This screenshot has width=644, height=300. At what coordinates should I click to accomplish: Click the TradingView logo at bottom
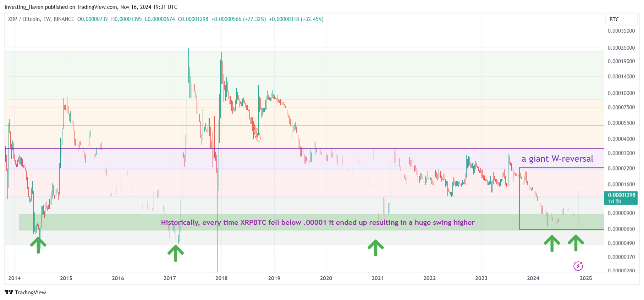point(25,292)
